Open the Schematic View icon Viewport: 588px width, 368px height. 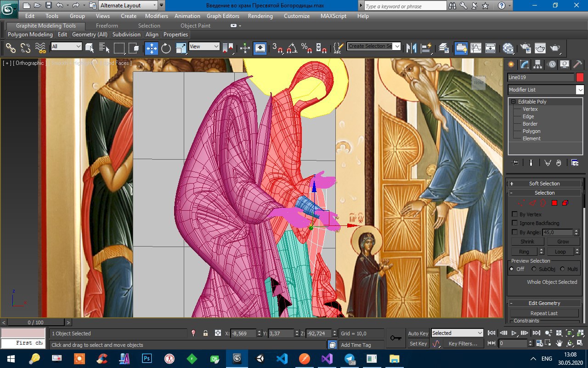(491, 47)
